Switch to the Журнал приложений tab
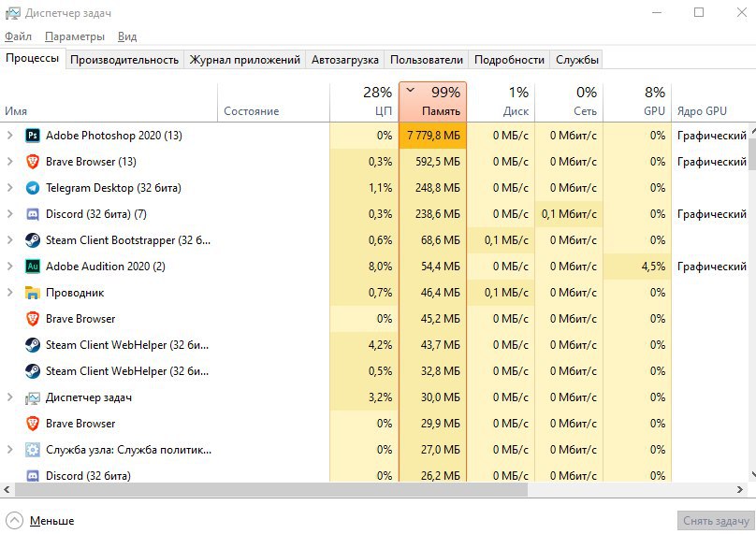This screenshot has width=756, height=534. 245,60
